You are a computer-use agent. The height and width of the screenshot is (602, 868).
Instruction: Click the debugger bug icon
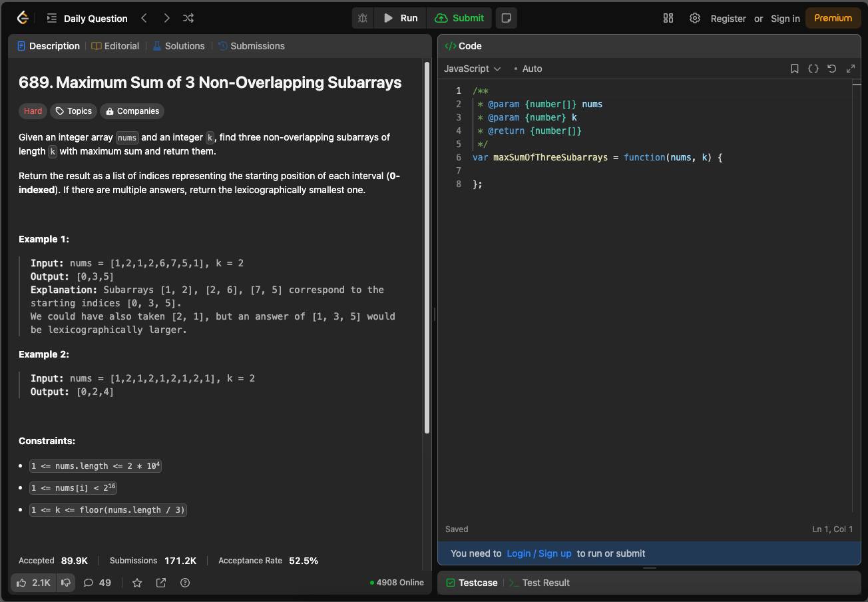click(x=363, y=18)
